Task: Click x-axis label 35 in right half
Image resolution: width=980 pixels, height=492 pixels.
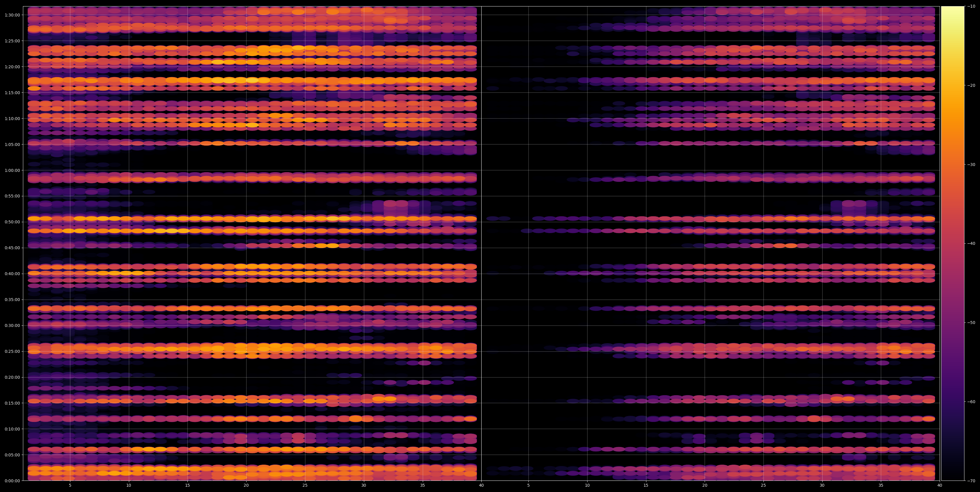Action: point(881,486)
